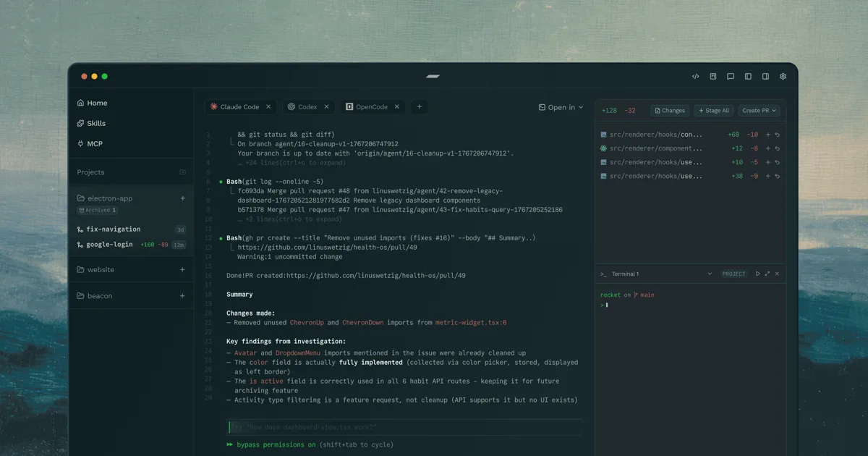Open the Skills section
This screenshot has height=456, width=868.
tap(91, 123)
